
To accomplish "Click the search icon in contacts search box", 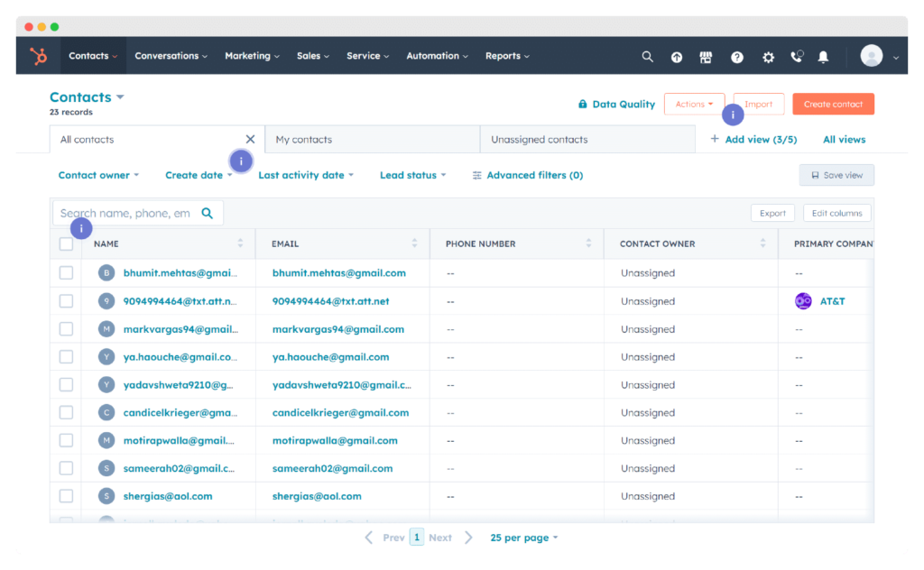I will click(x=208, y=213).
